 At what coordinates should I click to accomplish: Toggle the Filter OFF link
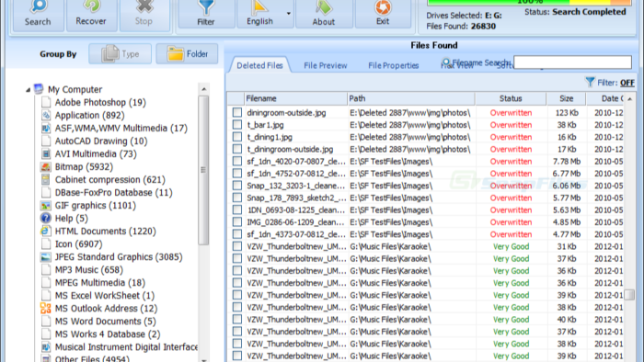click(627, 83)
